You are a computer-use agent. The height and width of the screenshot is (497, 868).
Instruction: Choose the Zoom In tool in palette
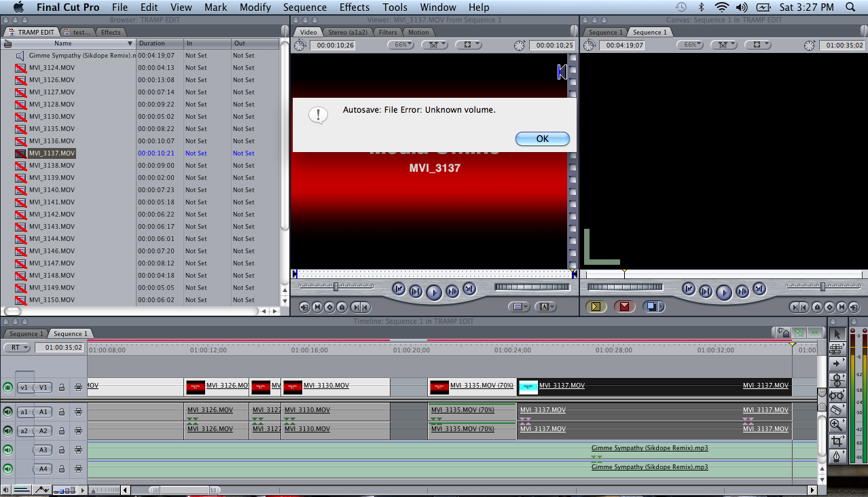837,425
